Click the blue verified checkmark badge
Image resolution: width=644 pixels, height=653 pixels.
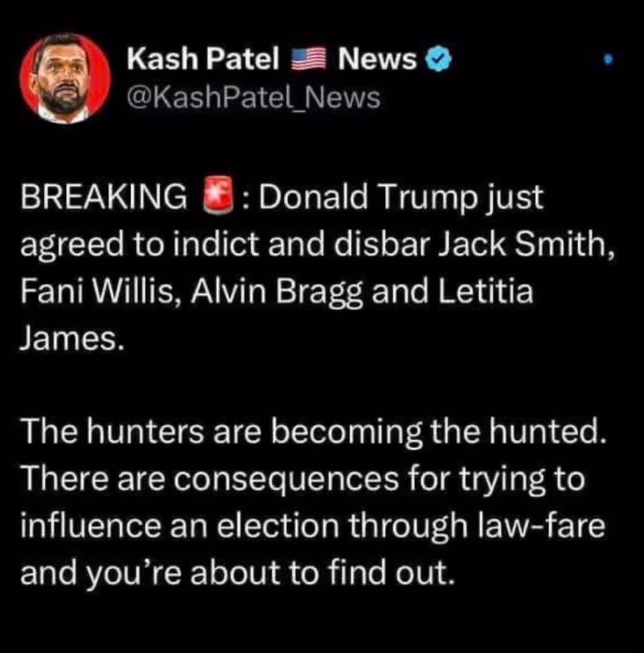pyautogui.click(x=439, y=60)
